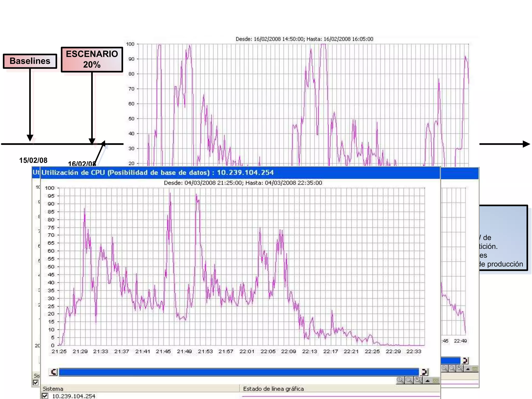Click the Estado de línea gráfica column header
The height and width of the screenshot is (399, 532).
tap(340, 389)
